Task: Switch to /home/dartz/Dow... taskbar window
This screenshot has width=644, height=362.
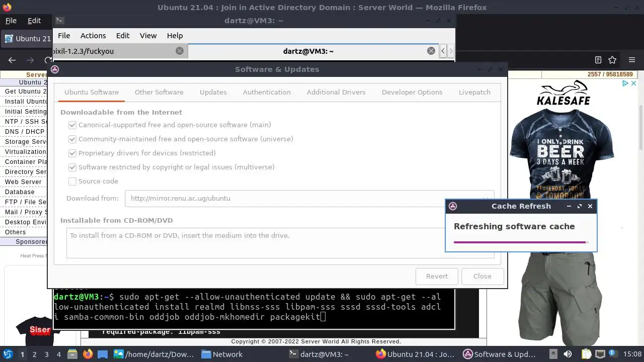Action: [154, 354]
